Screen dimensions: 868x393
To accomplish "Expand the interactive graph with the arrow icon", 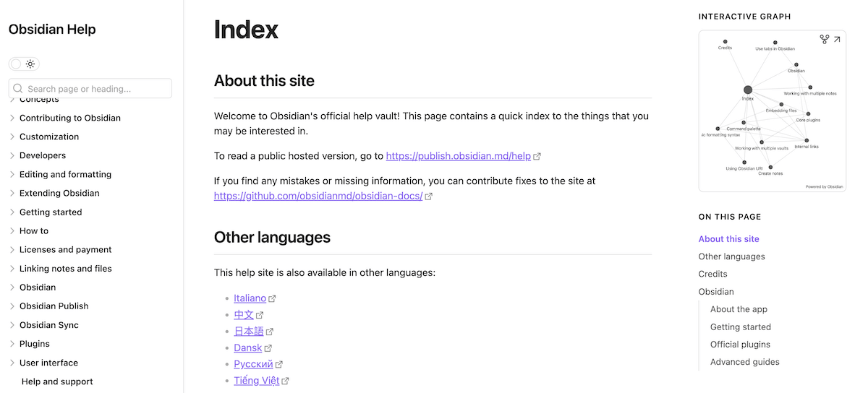I will click(837, 39).
